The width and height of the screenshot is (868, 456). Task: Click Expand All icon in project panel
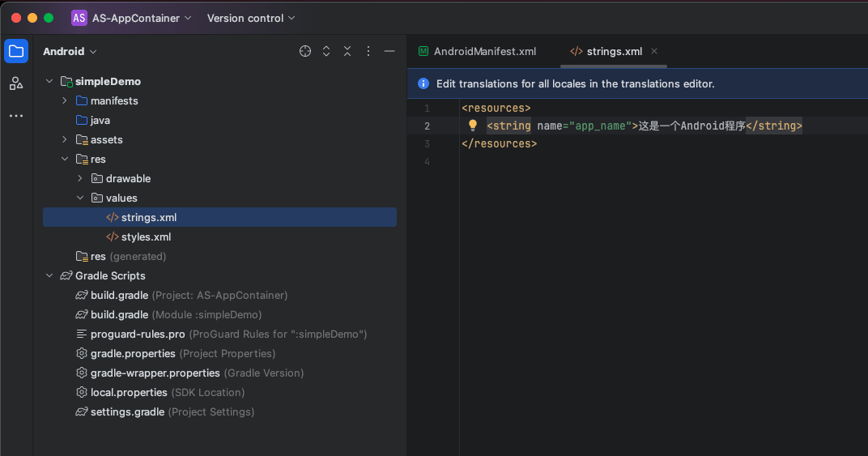[x=326, y=51]
